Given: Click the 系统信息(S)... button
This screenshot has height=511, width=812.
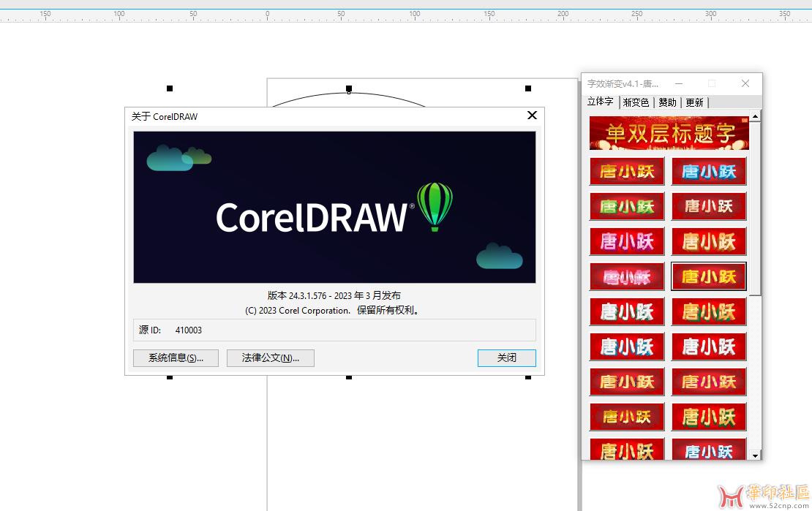Looking at the screenshot, I should coord(176,358).
